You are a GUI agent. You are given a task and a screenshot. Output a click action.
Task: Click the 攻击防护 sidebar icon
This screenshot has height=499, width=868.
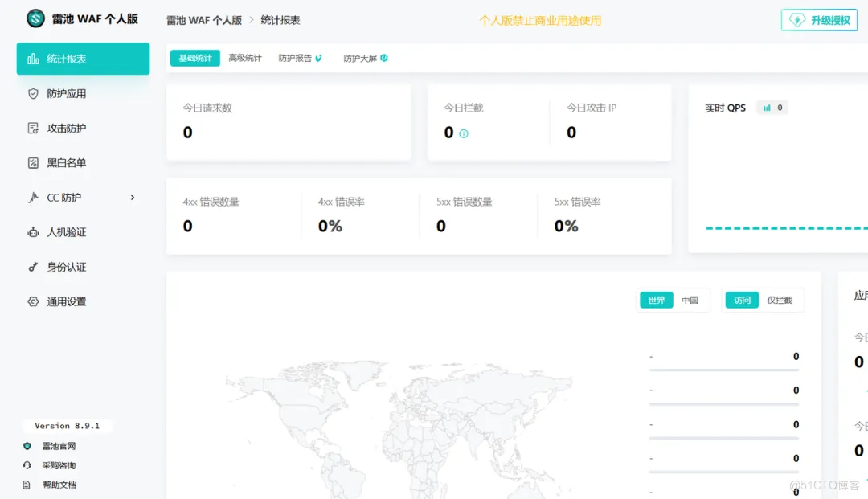click(x=33, y=129)
